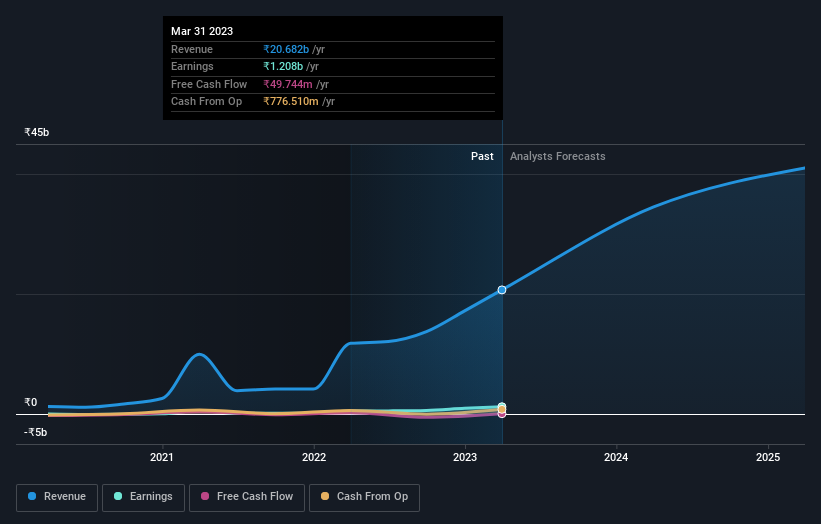The width and height of the screenshot is (821, 524).
Task: Click the ₹45b y-axis label
Action: click(37, 132)
